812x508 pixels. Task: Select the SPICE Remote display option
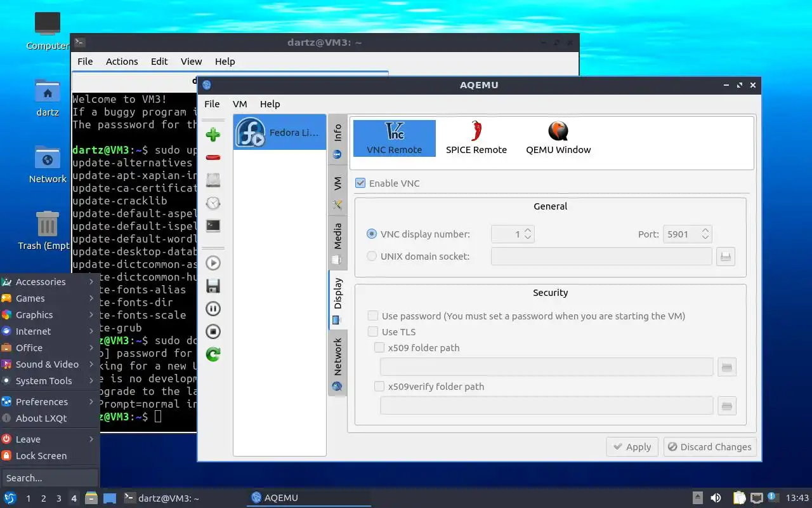[476, 138]
